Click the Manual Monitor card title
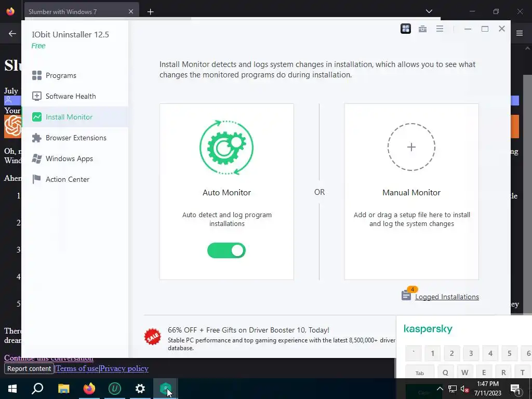This screenshot has width=532, height=399. pyautogui.click(x=411, y=192)
